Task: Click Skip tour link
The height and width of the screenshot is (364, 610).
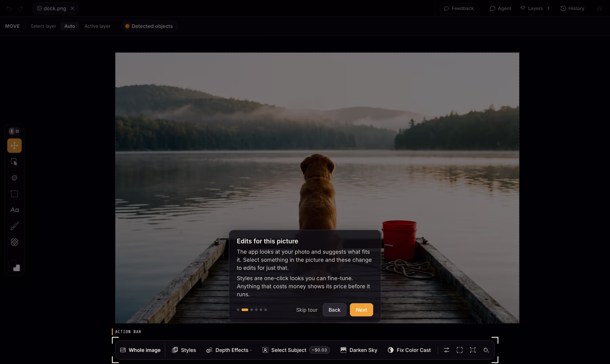Action: [x=307, y=310]
